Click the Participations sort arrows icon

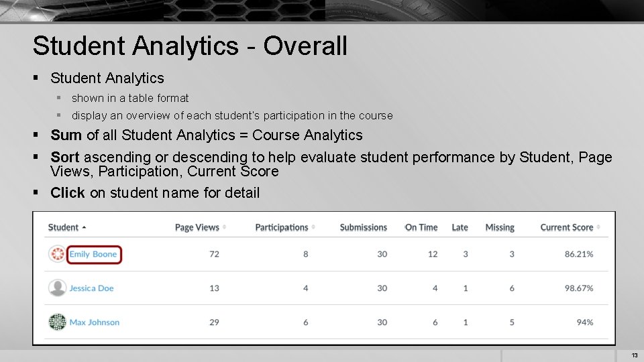point(313,227)
